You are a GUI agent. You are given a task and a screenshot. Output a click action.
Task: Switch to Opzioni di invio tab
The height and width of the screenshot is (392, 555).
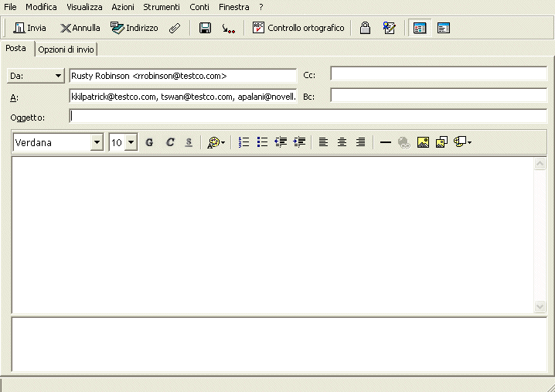pyautogui.click(x=66, y=49)
